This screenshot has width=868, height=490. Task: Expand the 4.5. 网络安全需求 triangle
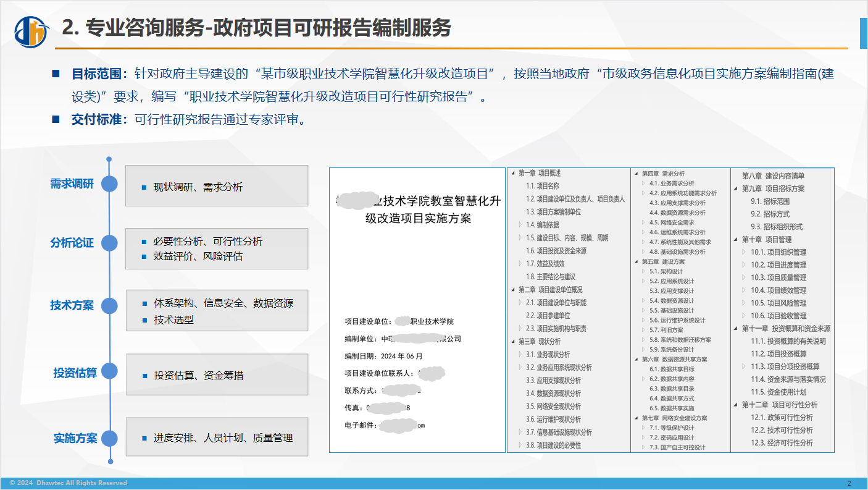(644, 223)
